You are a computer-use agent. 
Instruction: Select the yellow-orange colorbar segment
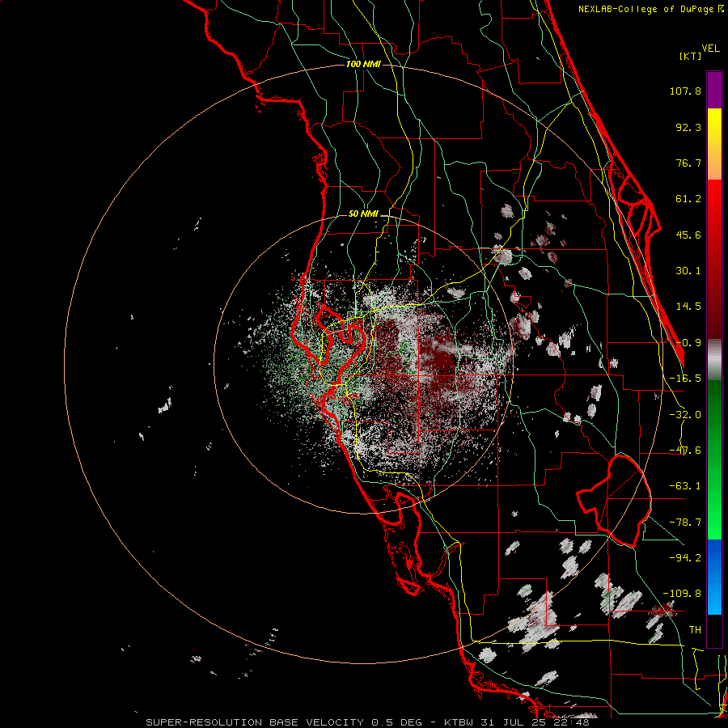coord(714,144)
